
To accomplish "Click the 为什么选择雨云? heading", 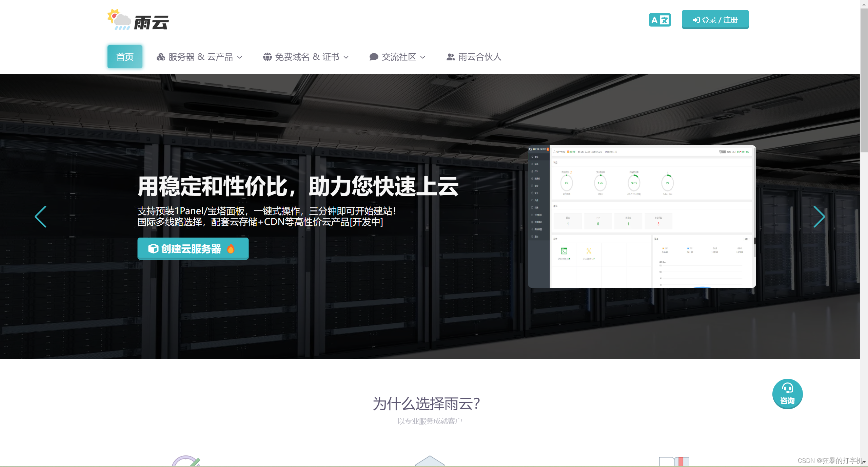I will (x=427, y=404).
